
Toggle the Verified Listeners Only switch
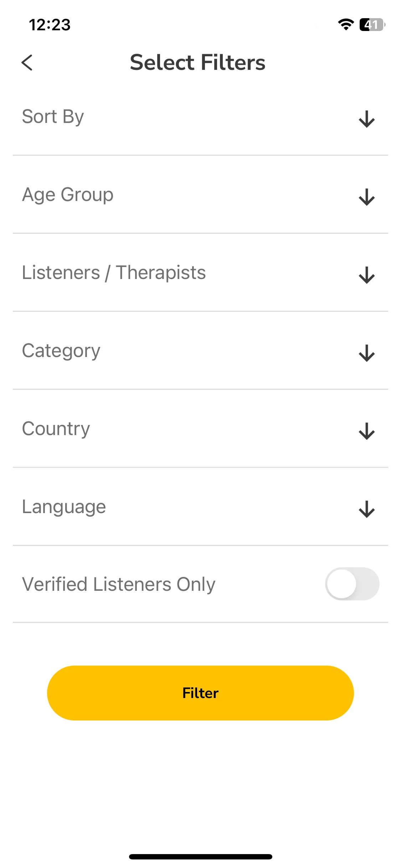tap(352, 584)
